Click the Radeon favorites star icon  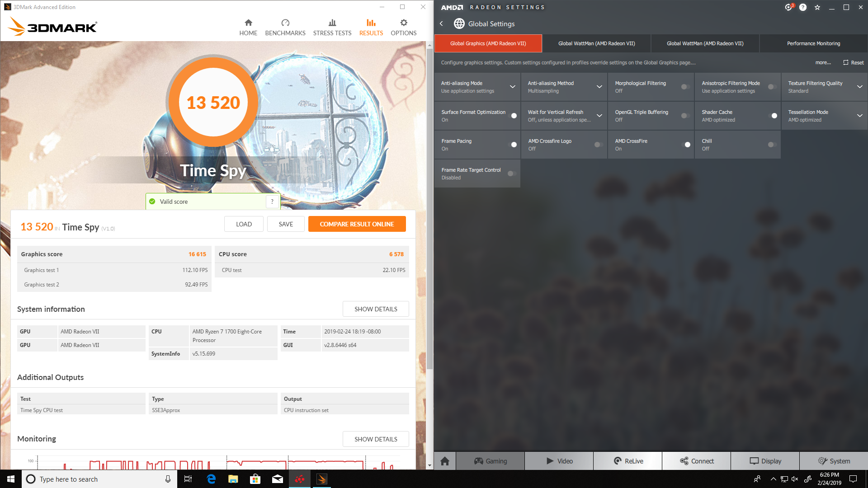click(x=817, y=7)
